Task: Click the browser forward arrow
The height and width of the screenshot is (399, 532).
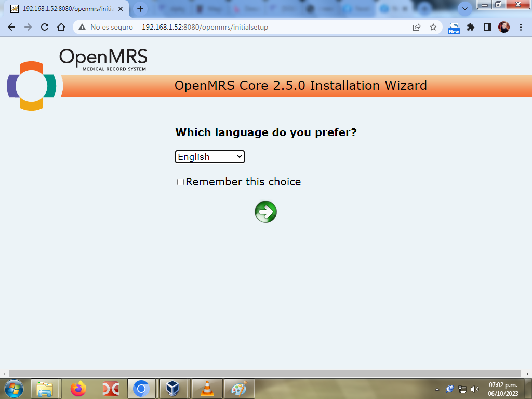Action: [28, 27]
